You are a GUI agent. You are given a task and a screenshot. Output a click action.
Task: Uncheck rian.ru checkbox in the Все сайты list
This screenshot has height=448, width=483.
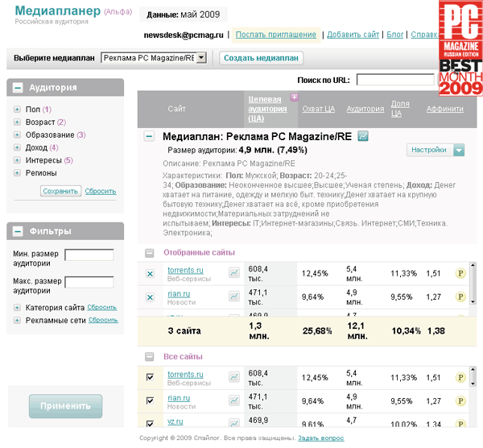(x=150, y=399)
